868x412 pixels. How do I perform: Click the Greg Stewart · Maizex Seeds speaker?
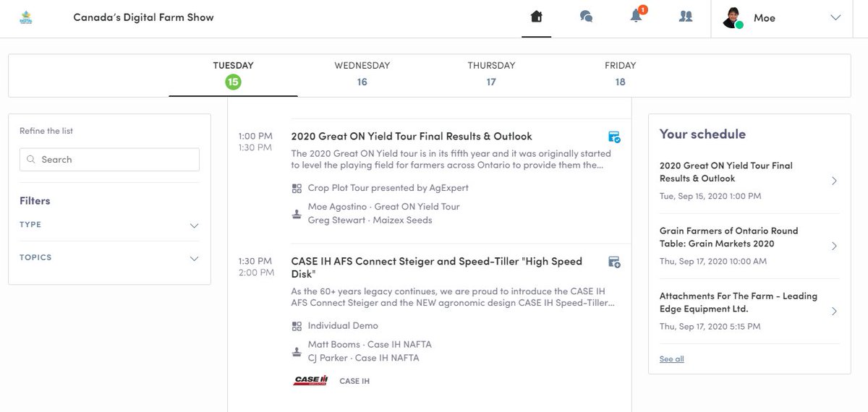(x=370, y=220)
